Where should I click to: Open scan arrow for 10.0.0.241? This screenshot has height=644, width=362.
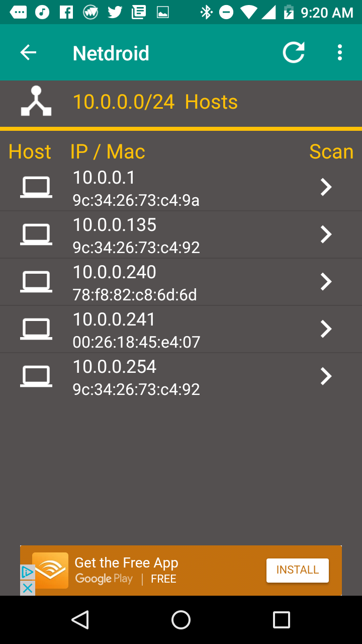(326, 329)
